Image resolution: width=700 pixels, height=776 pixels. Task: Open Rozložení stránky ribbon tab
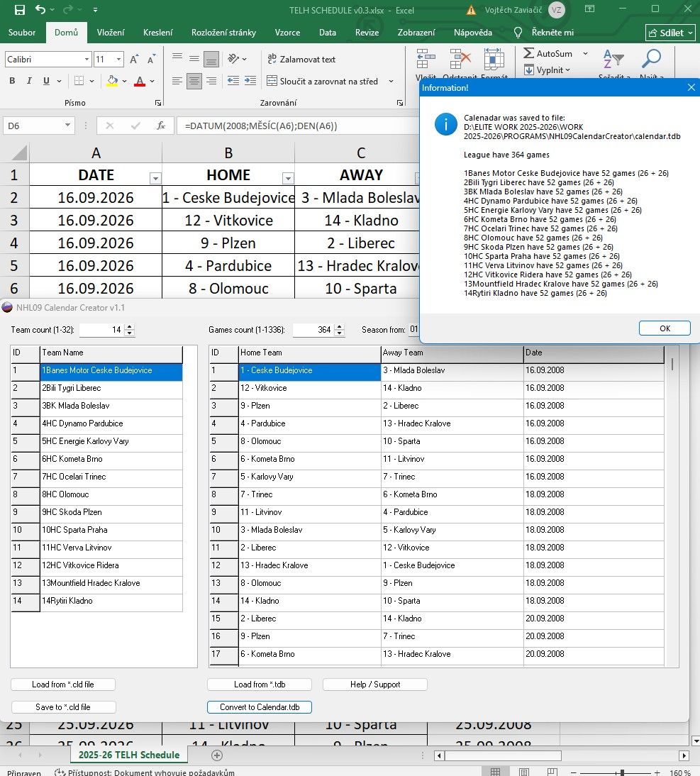tap(223, 33)
